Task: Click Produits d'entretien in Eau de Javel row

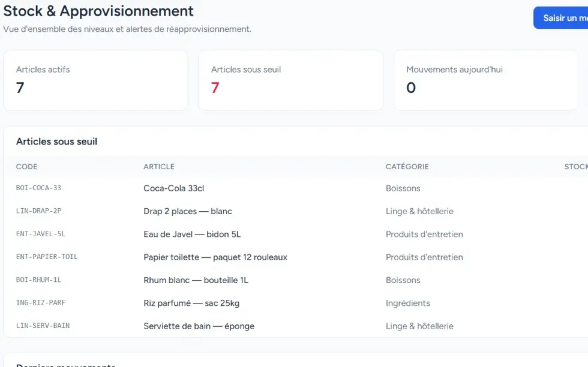Action: [425, 234]
